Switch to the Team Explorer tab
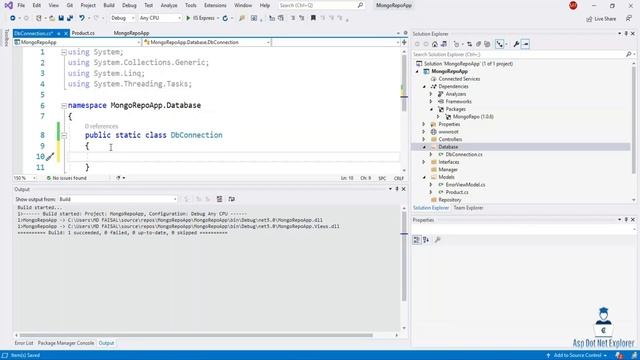Viewport: 640px width, 360px height. [468, 208]
